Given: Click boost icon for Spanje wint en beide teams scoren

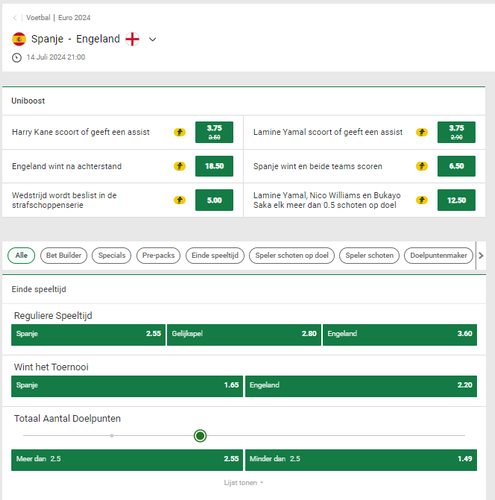Looking at the screenshot, I should coord(422,166).
